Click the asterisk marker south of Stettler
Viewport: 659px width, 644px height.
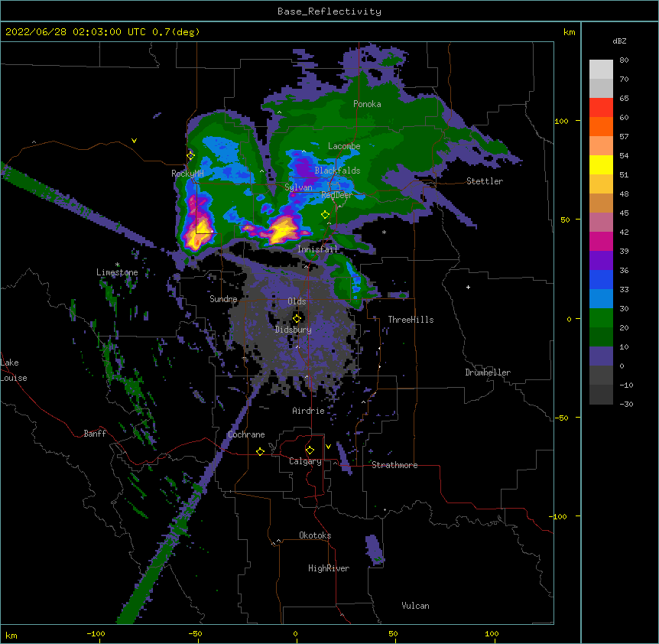(384, 232)
